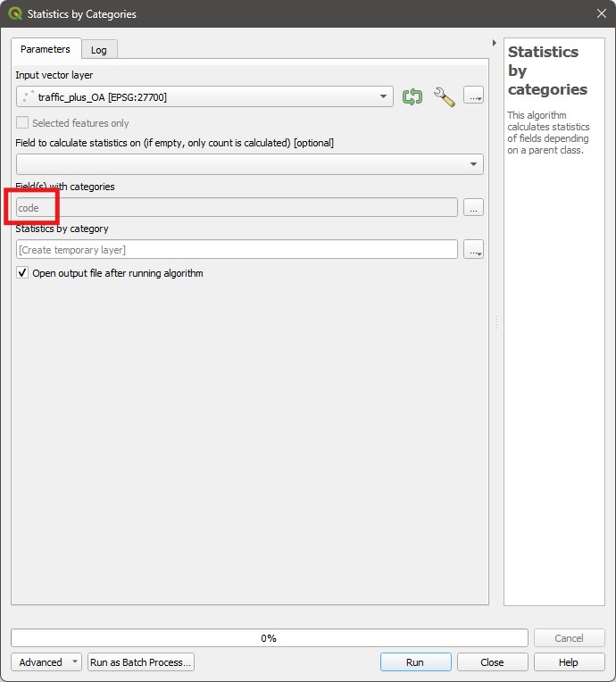The image size is (616, 682).
Task: Switch to the Log tab
Action: tap(99, 50)
